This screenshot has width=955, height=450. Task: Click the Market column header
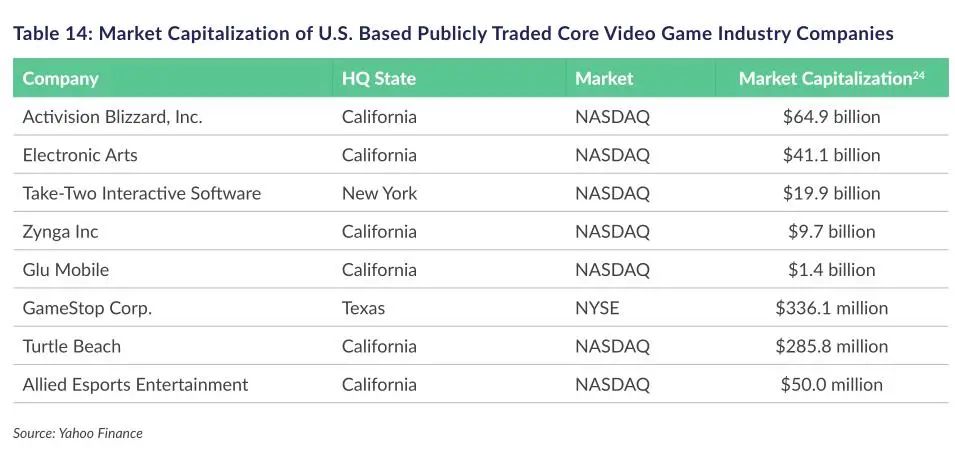(x=604, y=79)
